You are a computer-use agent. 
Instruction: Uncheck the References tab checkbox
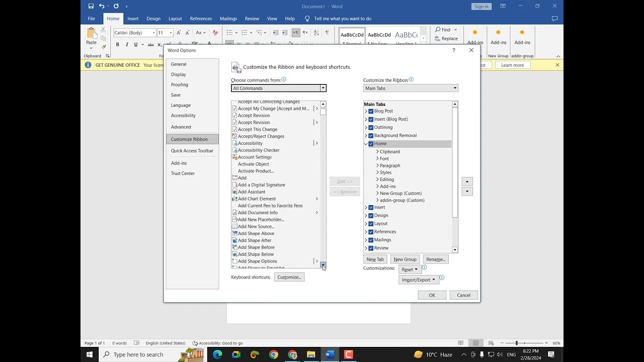click(x=371, y=232)
